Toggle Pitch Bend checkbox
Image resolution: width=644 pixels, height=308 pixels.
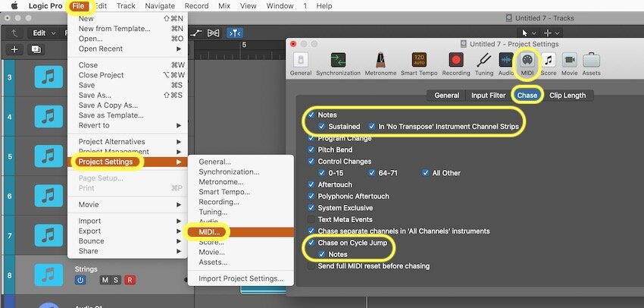pos(311,149)
